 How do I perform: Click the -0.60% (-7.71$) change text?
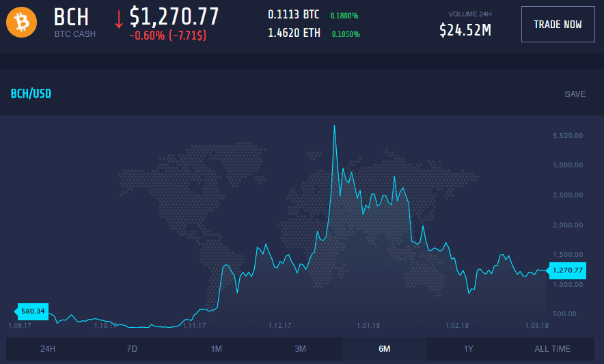click(168, 36)
